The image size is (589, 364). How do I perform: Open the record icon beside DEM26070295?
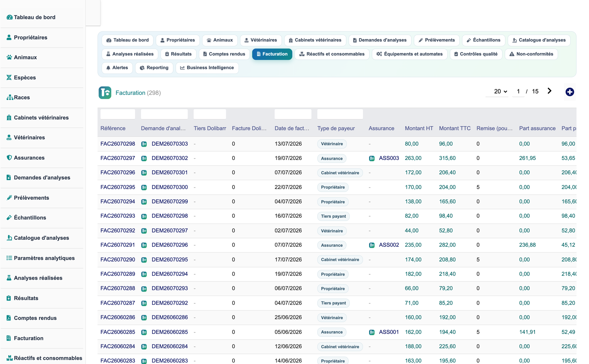(x=144, y=260)
